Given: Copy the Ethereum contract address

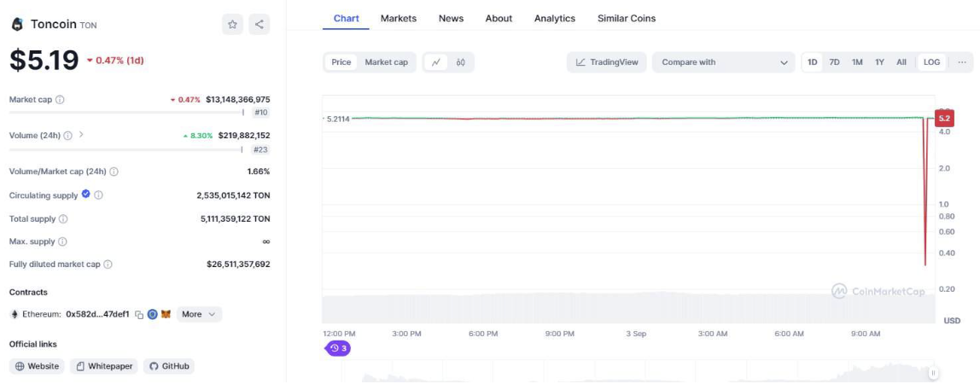Looking at the screenshot, I should [139, 315].
